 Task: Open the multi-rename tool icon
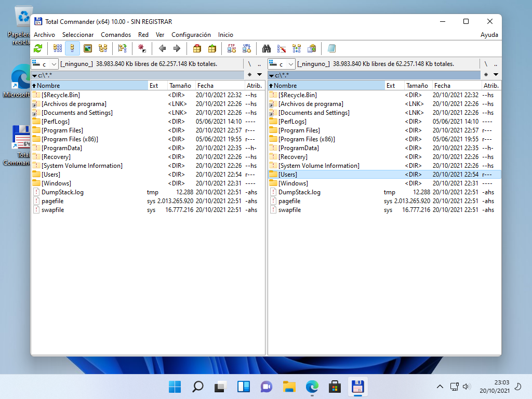282,48
